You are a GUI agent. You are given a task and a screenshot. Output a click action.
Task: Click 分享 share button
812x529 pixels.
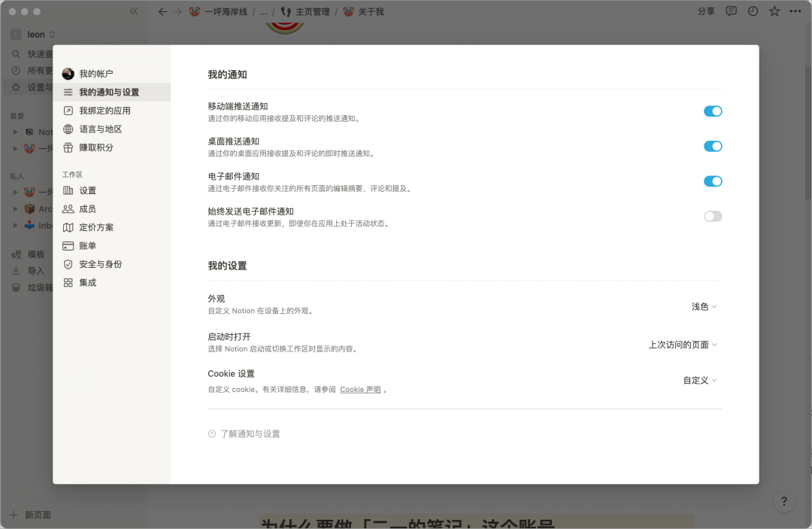(706, 11)
